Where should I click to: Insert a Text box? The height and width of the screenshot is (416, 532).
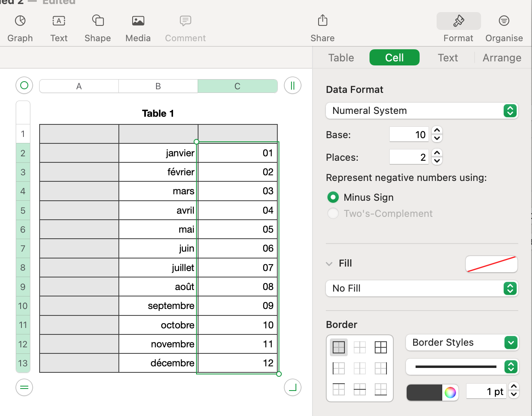(59, 27)
